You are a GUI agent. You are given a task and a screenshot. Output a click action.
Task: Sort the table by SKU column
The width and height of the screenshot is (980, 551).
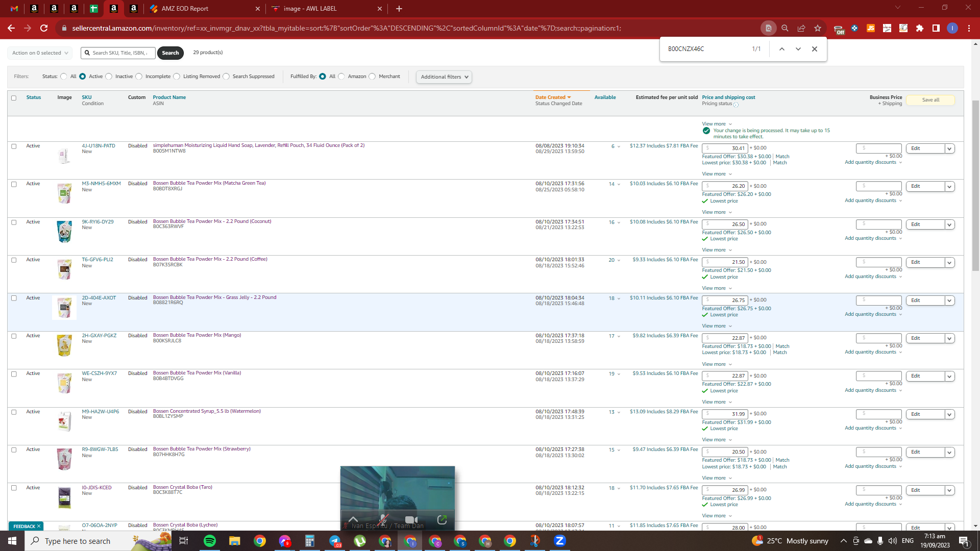87,97
